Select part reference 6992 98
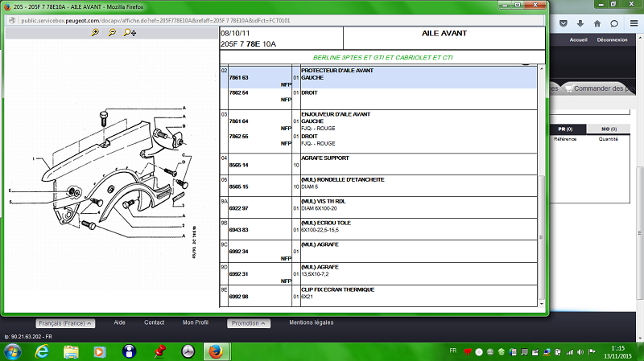The image size is (644, 361). tap(238, 296)
